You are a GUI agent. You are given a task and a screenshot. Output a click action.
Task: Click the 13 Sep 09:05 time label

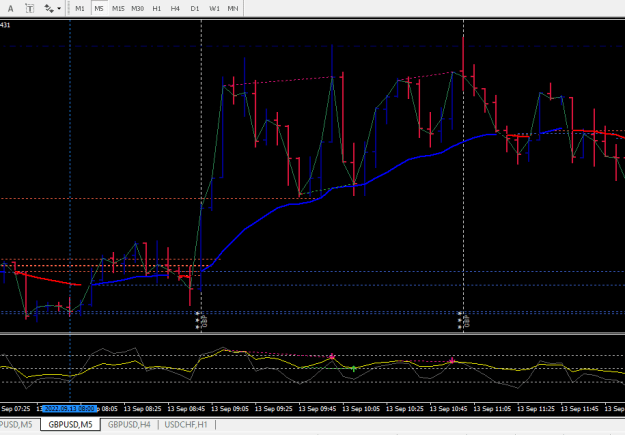[230, 409]
